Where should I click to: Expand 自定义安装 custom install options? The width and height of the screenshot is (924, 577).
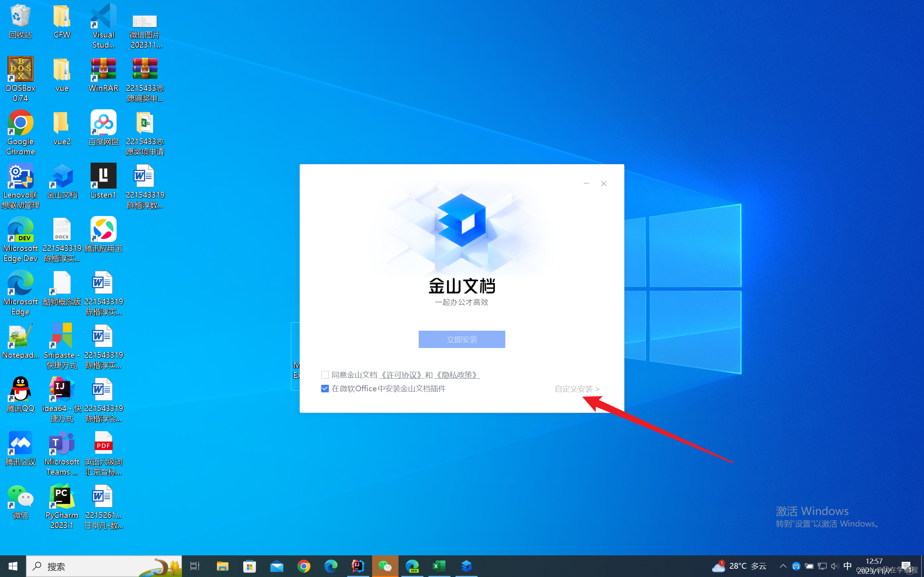click(576, 389)
